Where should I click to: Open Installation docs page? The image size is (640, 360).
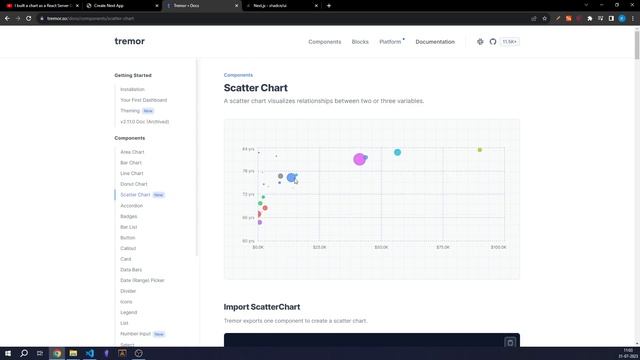[132, 89]
